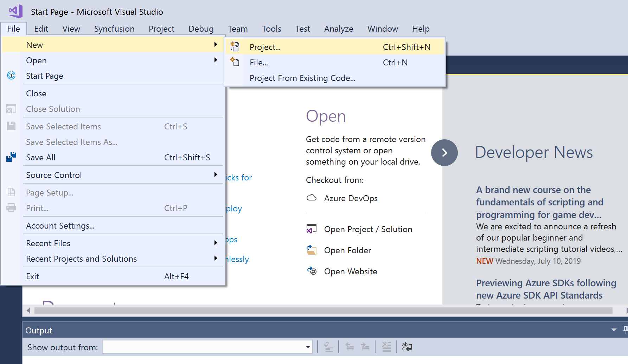The width and height of the screenshot is (628, 364).
Task: Open the Debug menu
Action: pos(201,29)
